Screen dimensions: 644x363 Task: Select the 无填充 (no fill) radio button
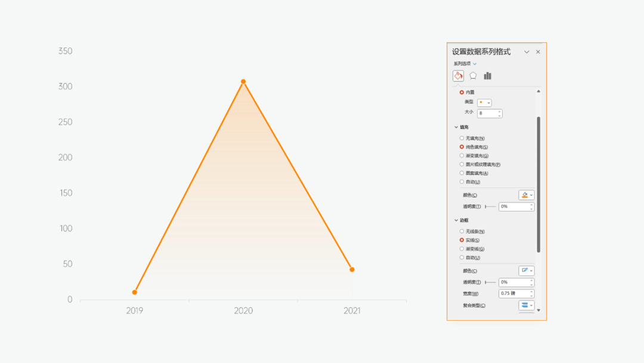point(462,139)
